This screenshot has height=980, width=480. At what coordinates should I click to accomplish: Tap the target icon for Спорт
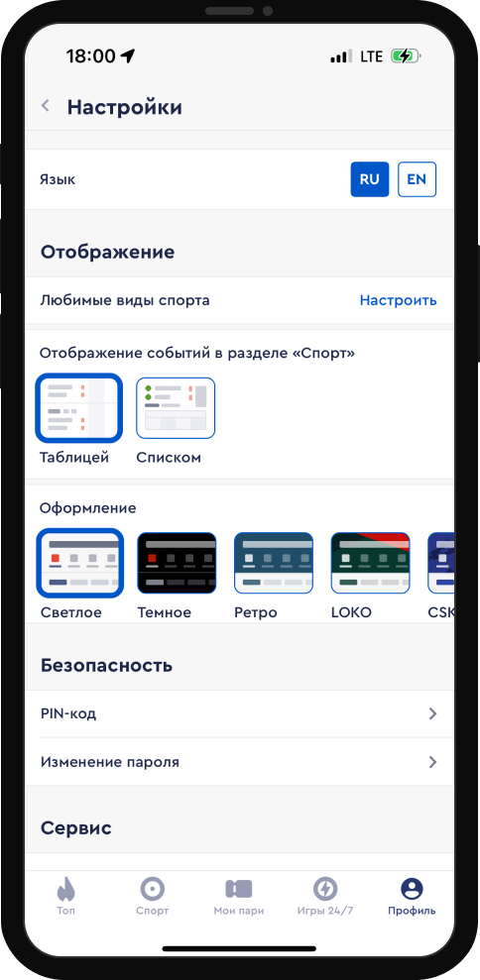point(152,888)
